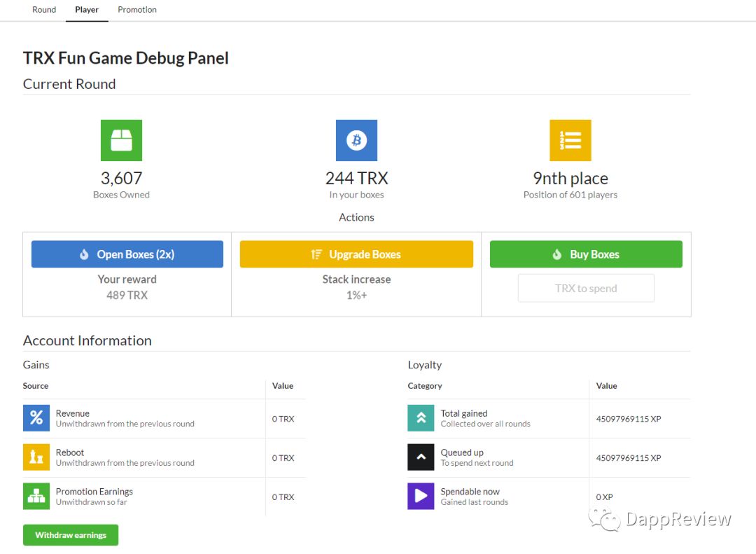756x554 pixels.
Task: Click the Total gained label
Action: point(464,413)
